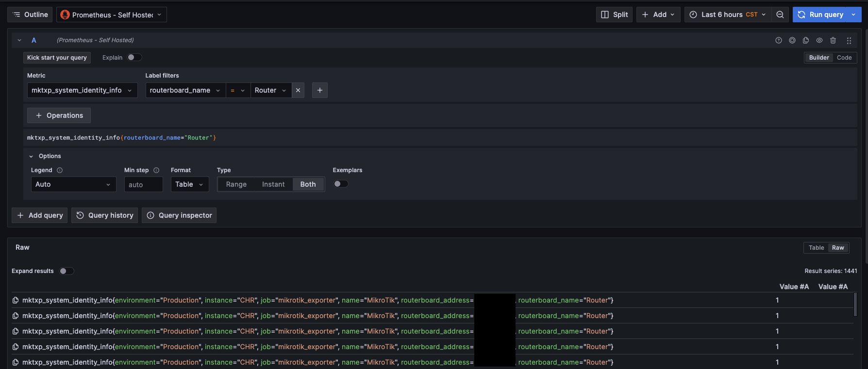
Task: Delete query A with the trash icon
Action: [x=833, y=40]
